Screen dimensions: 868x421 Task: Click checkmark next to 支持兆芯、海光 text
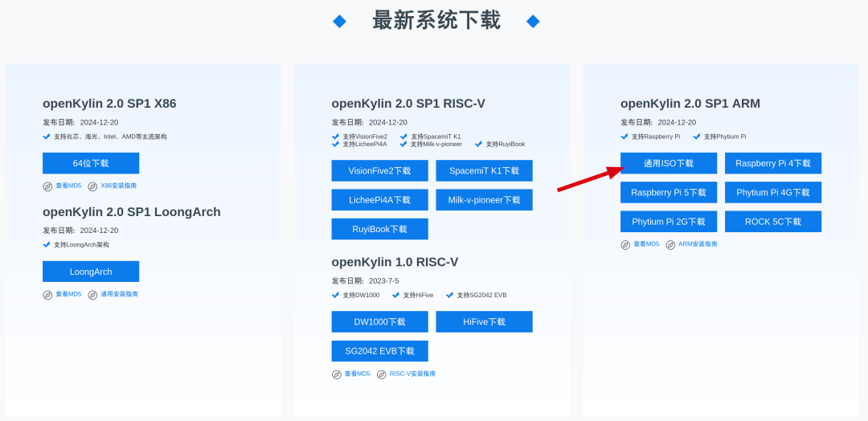[x=47, y=136]
